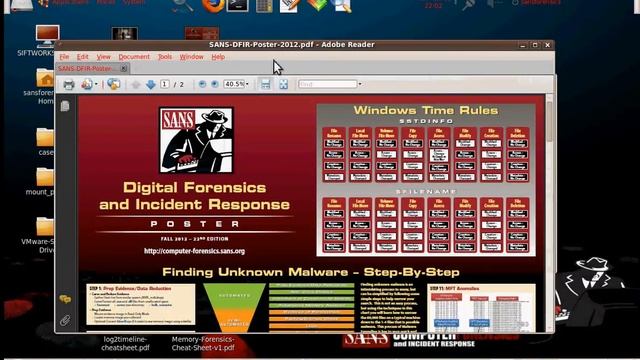Open the text editor icon in top panel
The width and height of the screenshot is (640, 360).
click(x=289, y=5)
